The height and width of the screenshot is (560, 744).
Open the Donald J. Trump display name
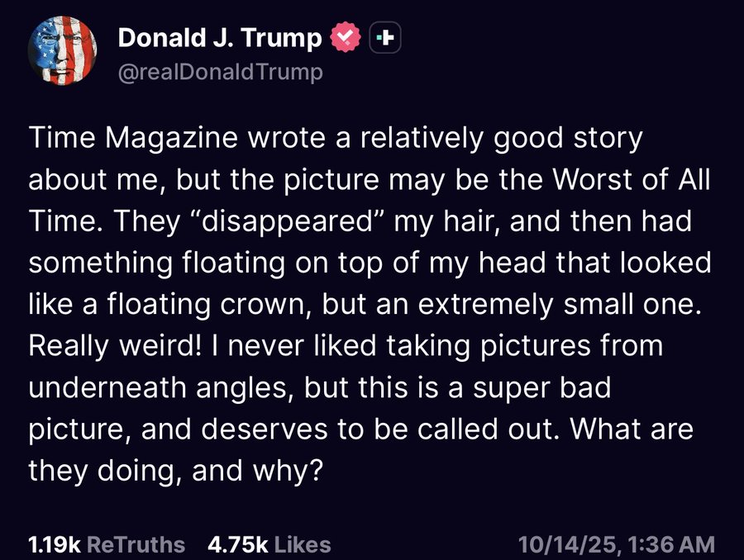pos(220,38)
